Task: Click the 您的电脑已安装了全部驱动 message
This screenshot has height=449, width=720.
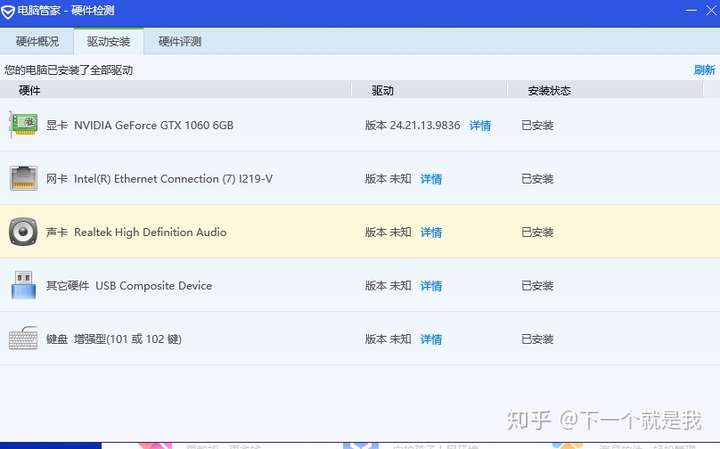Action: pos(68,70)
